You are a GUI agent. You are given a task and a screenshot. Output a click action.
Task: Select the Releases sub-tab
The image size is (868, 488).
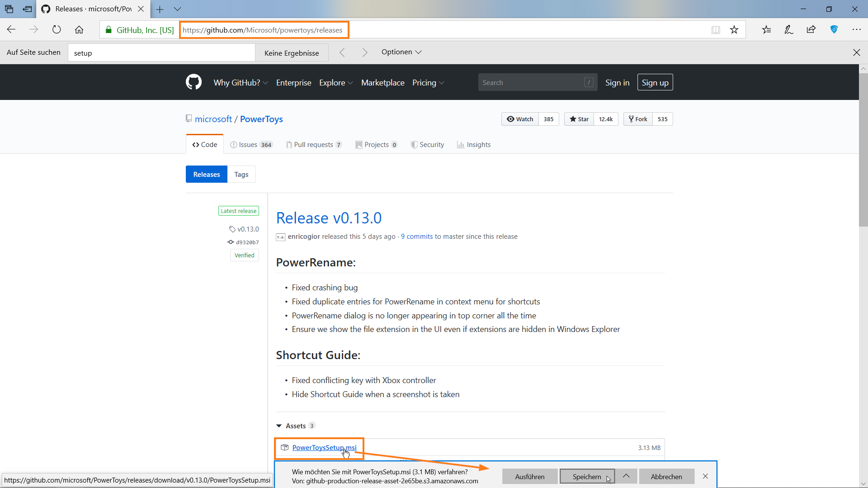[x=207, y=174]
